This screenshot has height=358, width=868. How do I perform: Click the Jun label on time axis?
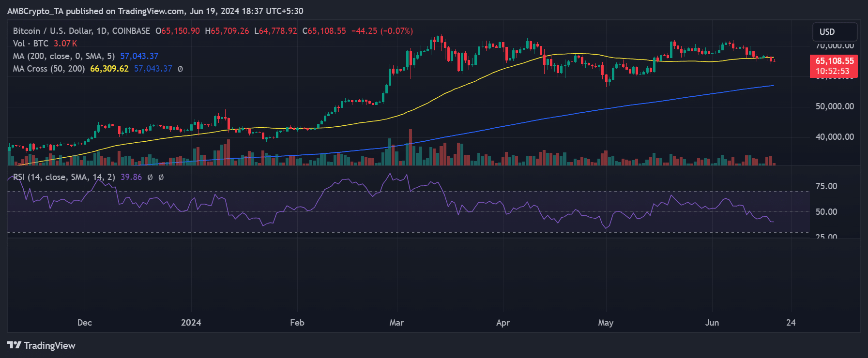712,323
